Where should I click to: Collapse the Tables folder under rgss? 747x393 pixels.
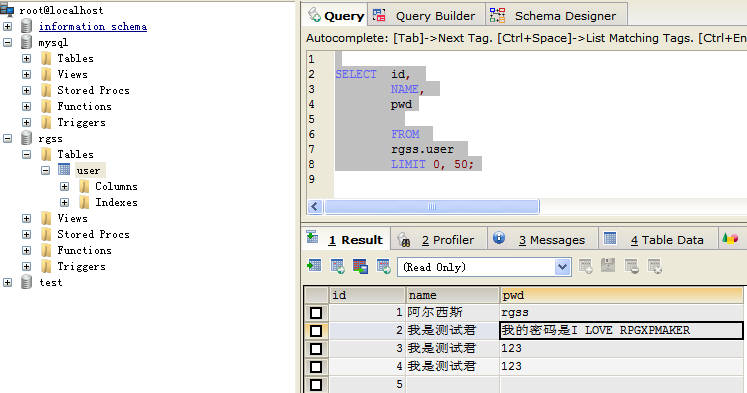27,154
